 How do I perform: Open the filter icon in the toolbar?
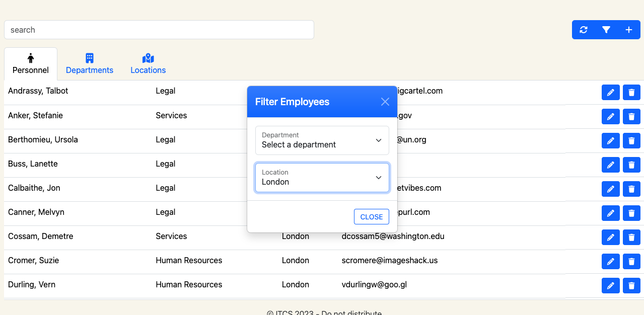(606, 30)
